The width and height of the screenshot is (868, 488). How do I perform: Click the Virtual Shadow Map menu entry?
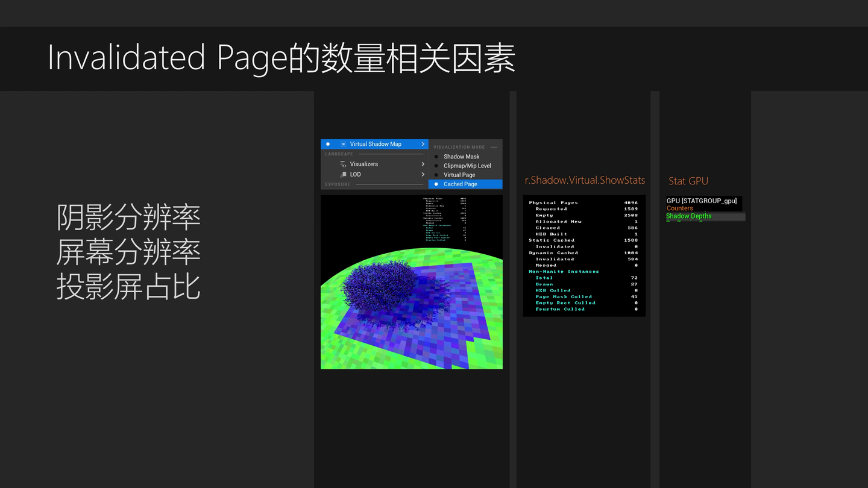tap(375, 144)
